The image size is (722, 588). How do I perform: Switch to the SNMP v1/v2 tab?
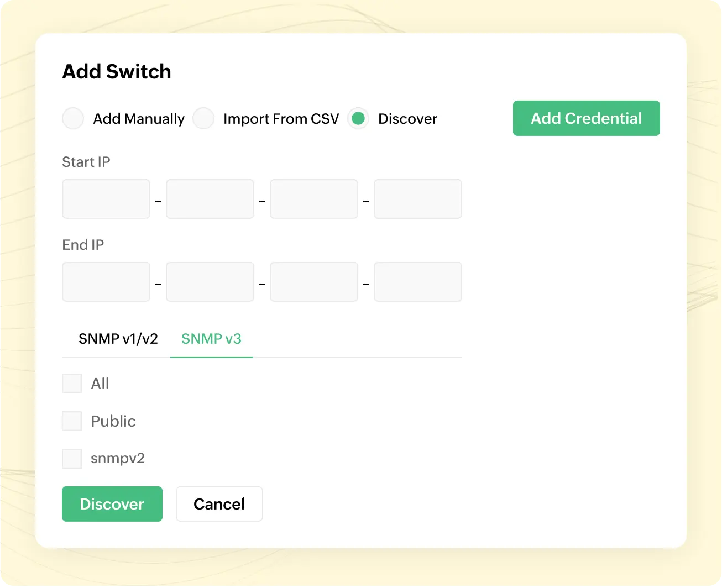coord(119,338)
